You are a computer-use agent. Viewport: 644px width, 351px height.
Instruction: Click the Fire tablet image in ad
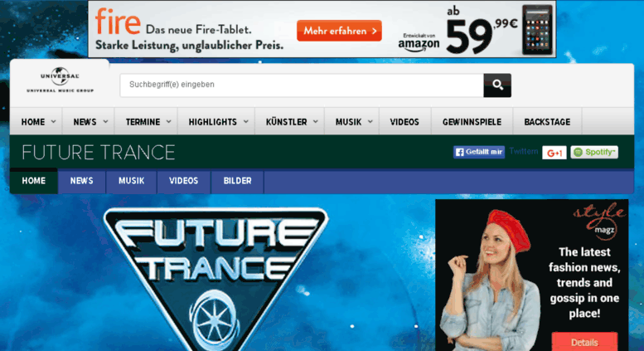tap(537, 30)
